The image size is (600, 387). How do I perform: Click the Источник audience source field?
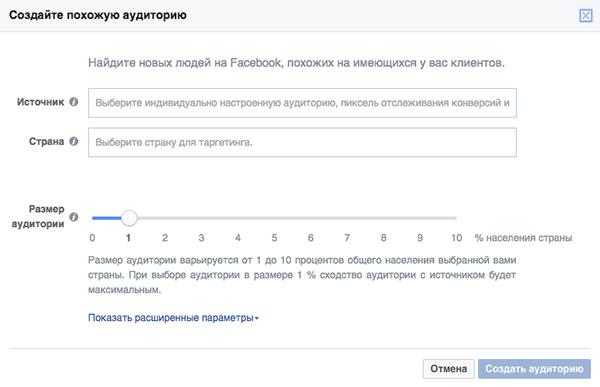coord(302,103)
